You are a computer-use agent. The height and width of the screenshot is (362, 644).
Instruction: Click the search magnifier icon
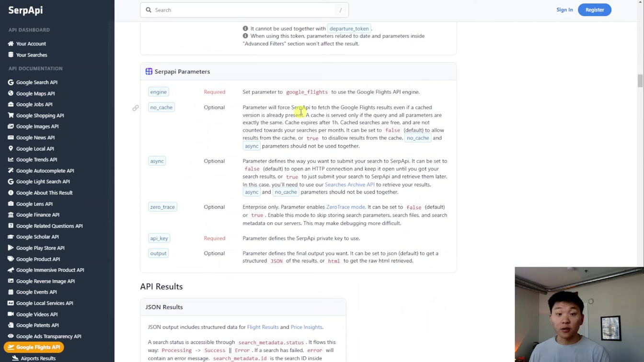coord(149,10)
